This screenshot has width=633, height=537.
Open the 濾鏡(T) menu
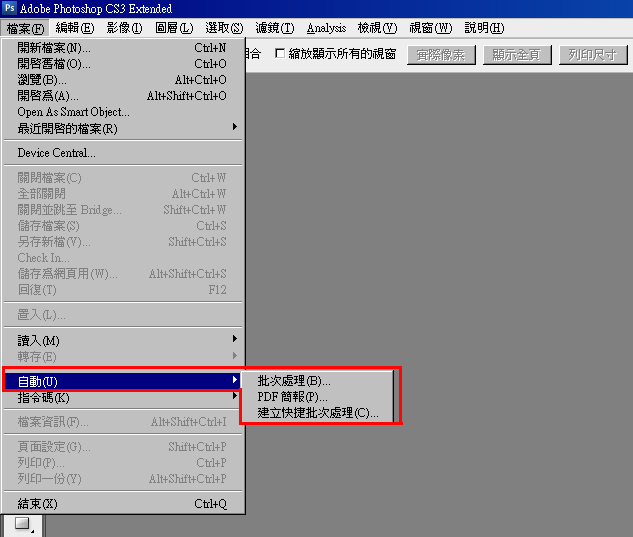point(275,28)
